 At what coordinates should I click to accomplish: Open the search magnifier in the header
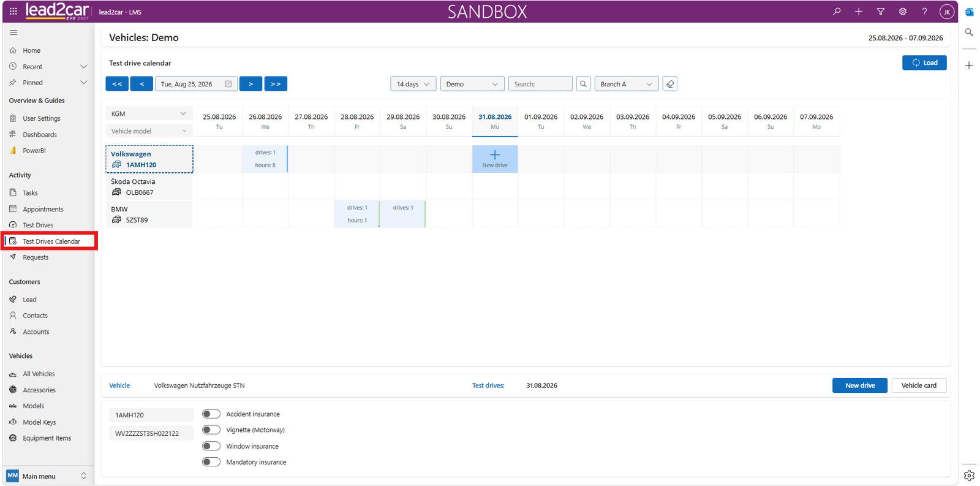(837, 11)
